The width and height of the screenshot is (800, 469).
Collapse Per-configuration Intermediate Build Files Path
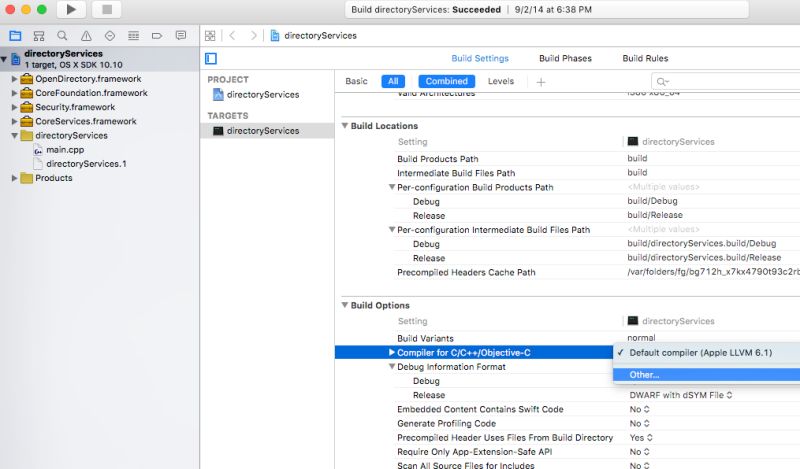click(x=392, y=230)
